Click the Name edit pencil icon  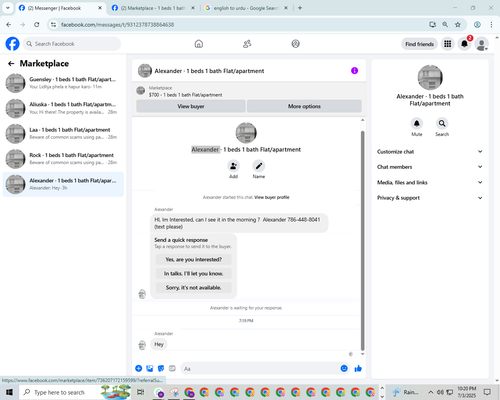(x=259, y=166)
